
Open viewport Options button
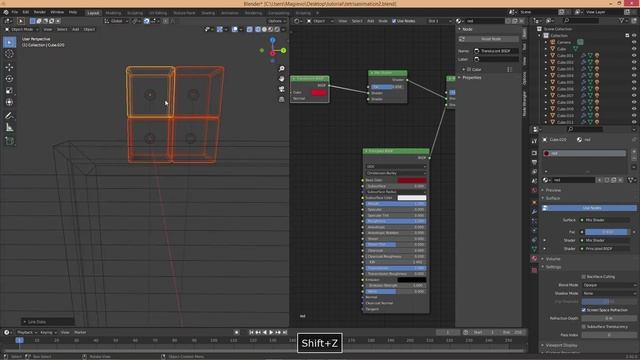point(277,21)
